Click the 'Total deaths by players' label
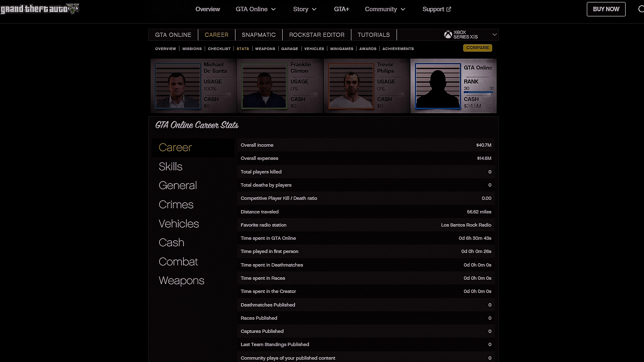This screenshot has width=644, height=362. click(266, 185)
